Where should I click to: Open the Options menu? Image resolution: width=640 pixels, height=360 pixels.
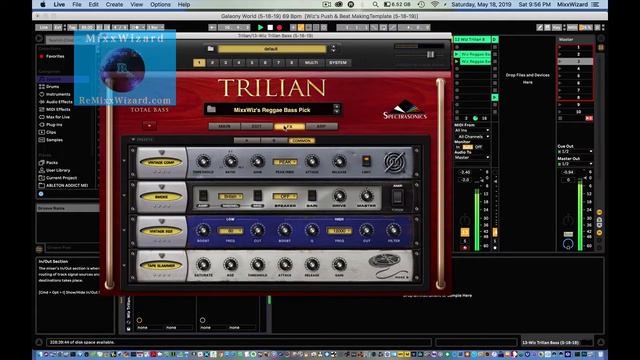coord(160,4)
